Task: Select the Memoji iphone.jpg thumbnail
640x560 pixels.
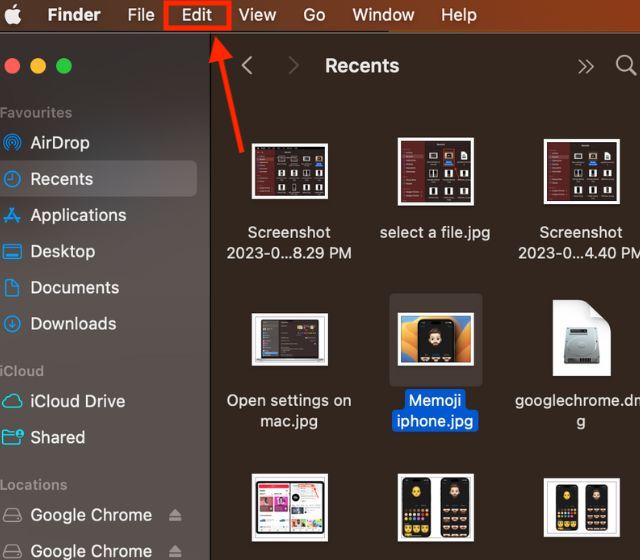Action: coord(435,340)
